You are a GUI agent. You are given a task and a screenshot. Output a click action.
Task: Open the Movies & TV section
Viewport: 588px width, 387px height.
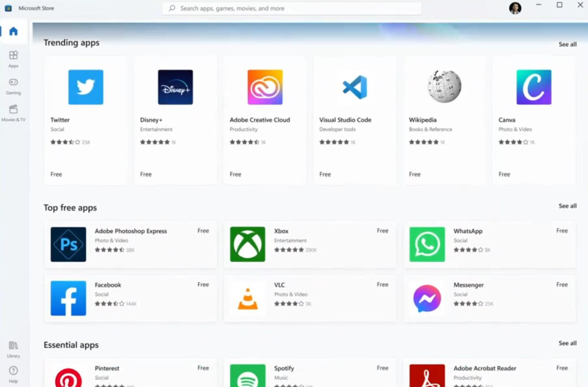click(x=14, y=113)
